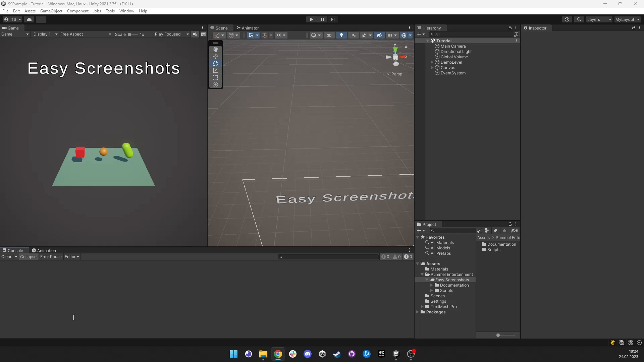Select EventSystem in Hierarchy
The width and height of the screenshot is (644, 362).
click(453, 73)
